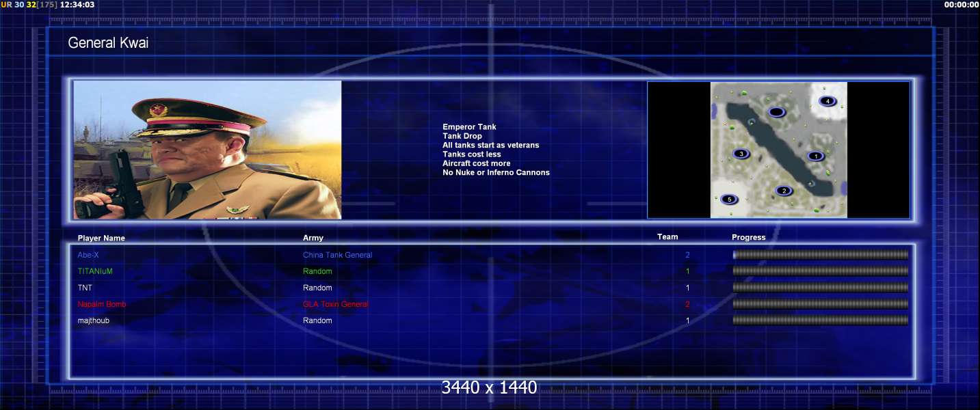Screen dimensions: 980x410
Task: Click the 'Army' column header
Action: pyautogui.click(x=313, y=238)
